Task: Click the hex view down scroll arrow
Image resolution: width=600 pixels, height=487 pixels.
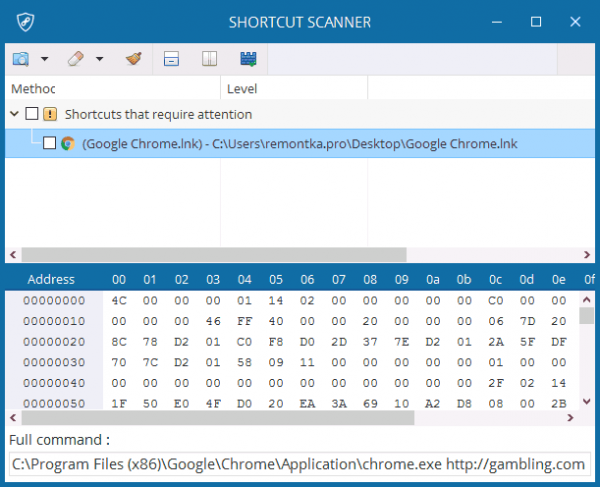Action: (x=587, y=401)
